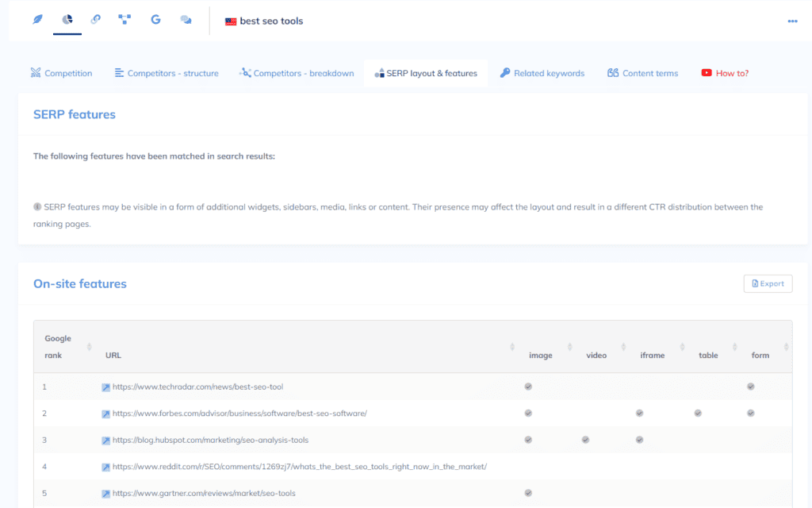The width and height of the screenshot is (812, 508).
Task: Click the backlinks chain-link icon
Action: (95, 19)
